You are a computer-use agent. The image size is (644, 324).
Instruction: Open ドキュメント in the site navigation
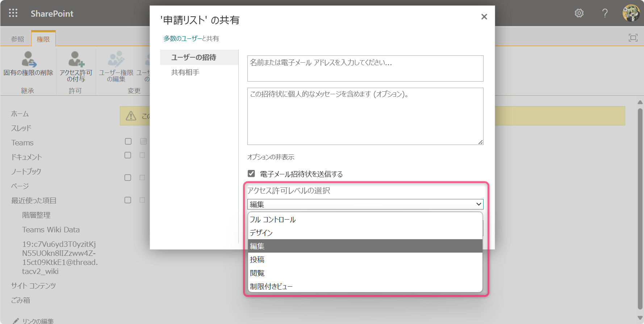26,157
